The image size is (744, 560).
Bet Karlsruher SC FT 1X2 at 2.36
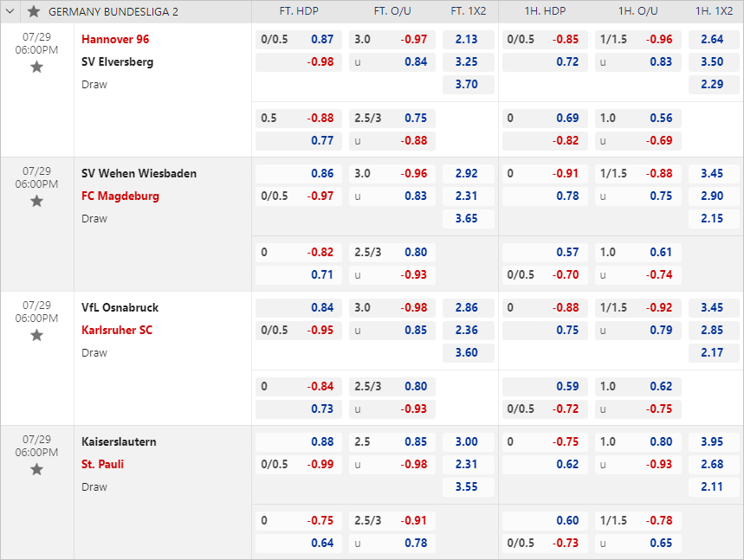(469, 331)
